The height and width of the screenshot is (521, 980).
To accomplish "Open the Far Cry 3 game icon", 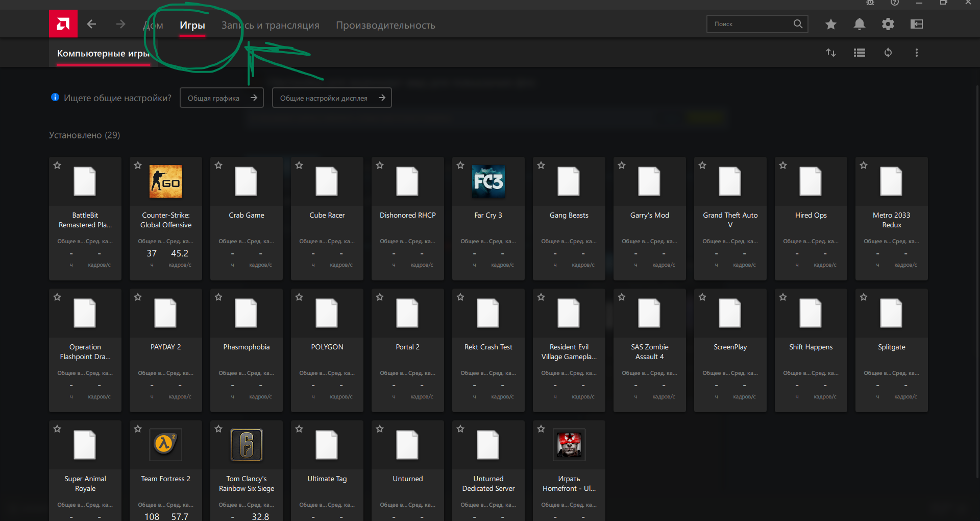I will tap(488, 181).
